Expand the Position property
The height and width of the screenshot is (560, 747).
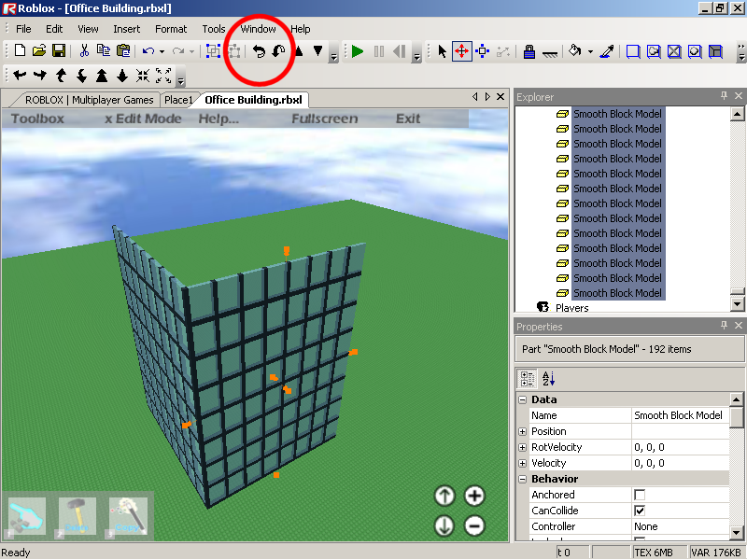[522, 431]
